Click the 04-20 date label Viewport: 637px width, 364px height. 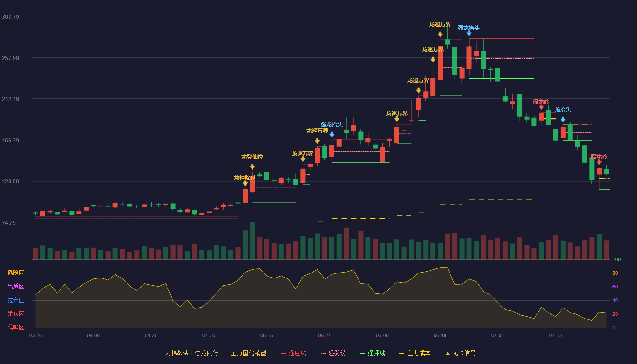click(151, 335)
